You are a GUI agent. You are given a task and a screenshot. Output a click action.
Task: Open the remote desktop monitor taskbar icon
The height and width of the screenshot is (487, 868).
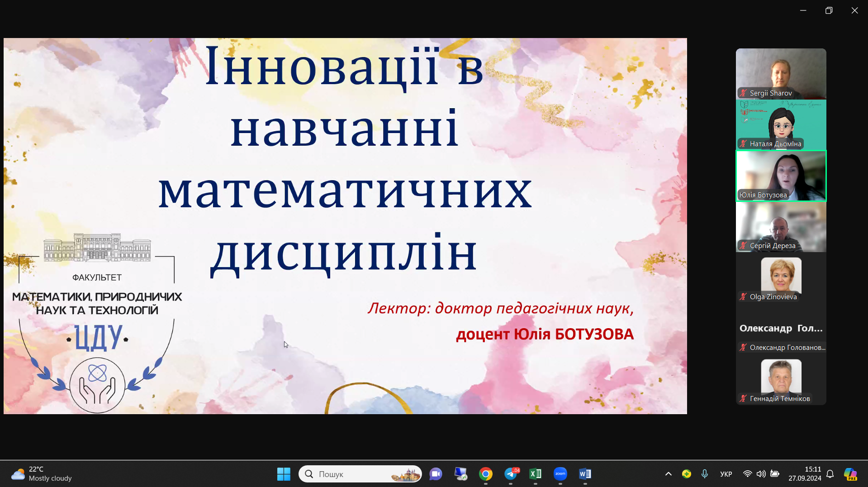[x=460, y=474]
